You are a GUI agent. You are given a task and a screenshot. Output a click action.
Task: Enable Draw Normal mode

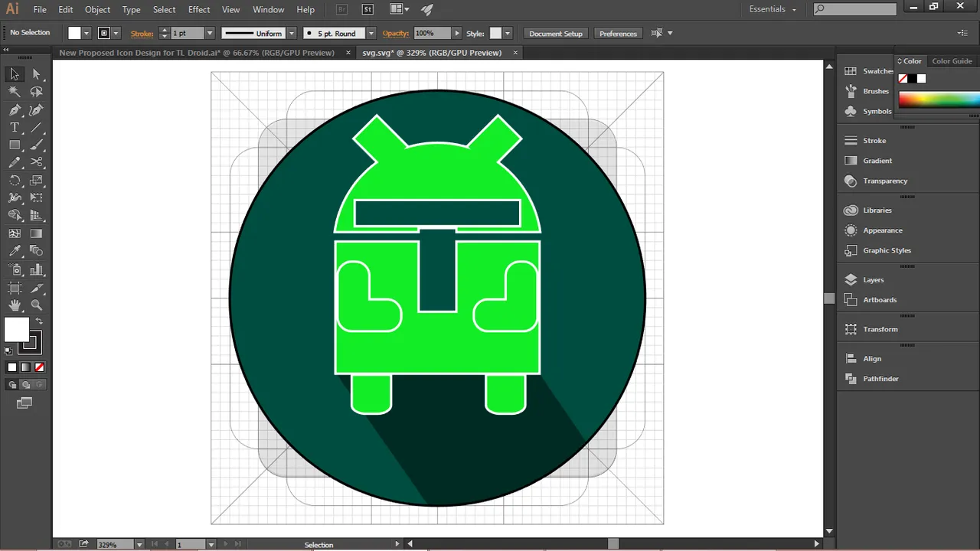[14, 385]
